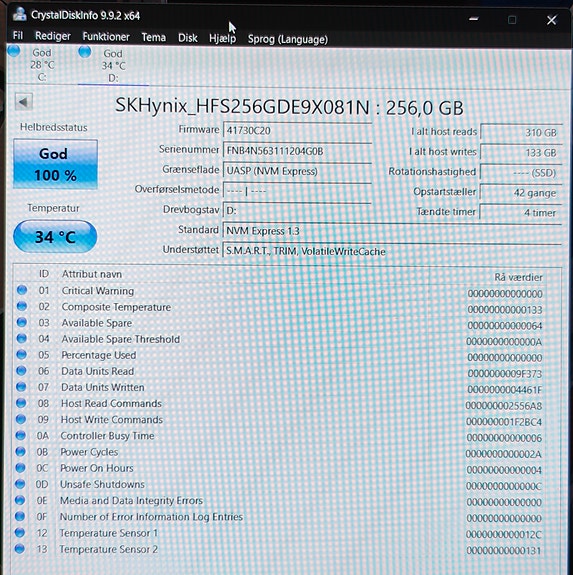Viewport: 573px width, 575px height.
Task: Minimize the CrystalDiskInfo window
Action: click(x=474, y=18)
